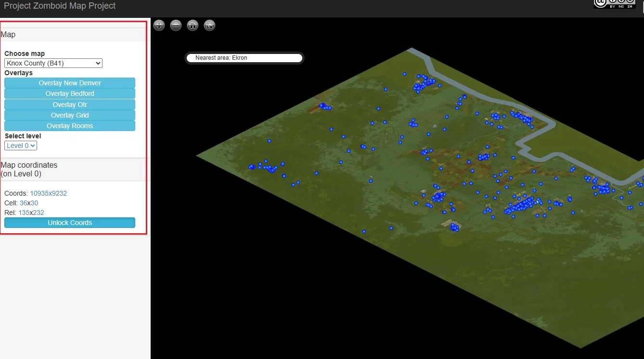The image size is (644, 359).
Task: Open the 10935x9232 coordinates link
Action: (x=49, y=193)
